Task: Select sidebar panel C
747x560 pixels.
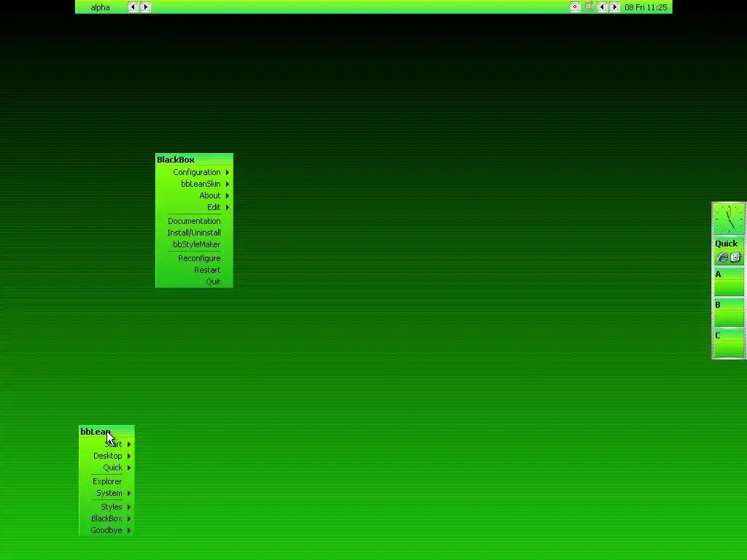Action: click(x=729, y=343)
